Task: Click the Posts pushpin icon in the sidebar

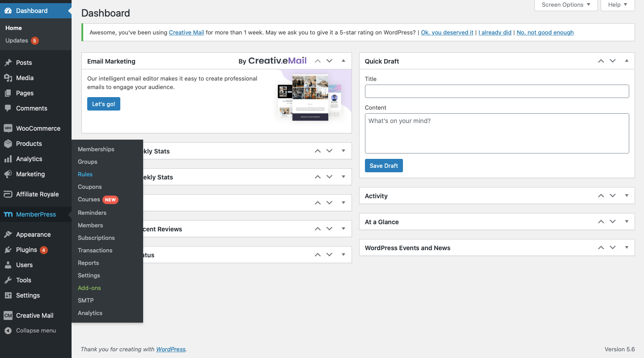Action: point(8,63)
